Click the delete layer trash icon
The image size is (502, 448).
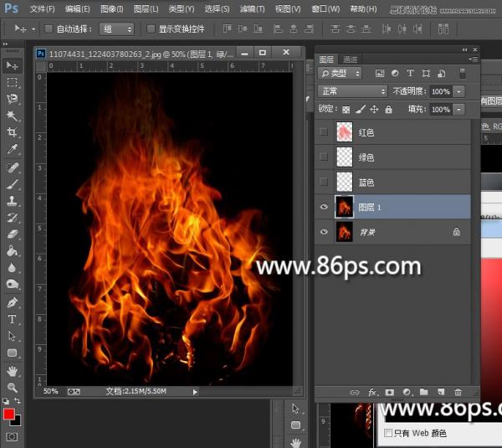coord(458,392)
